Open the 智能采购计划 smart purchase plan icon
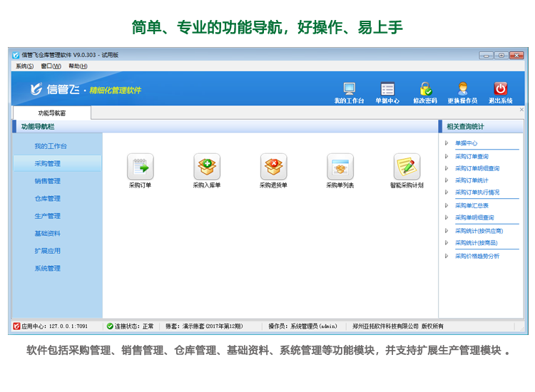 pyautogui.click(x=407, y=167)
